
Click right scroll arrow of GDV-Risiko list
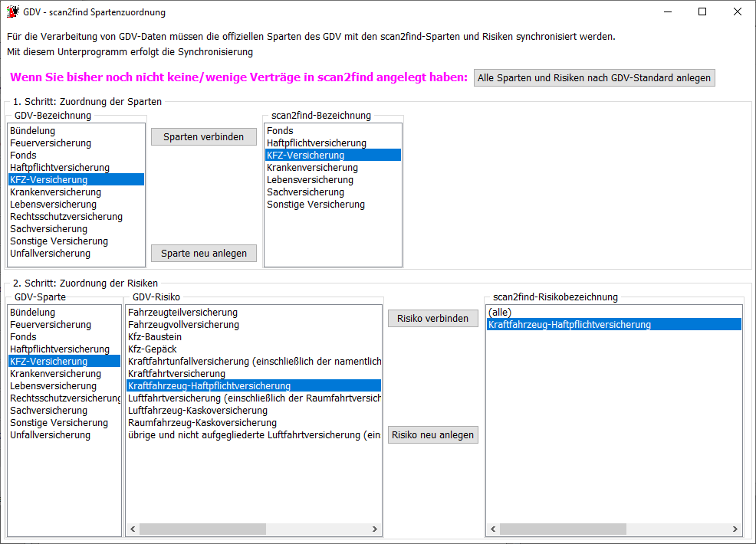[x=375, y=529]
